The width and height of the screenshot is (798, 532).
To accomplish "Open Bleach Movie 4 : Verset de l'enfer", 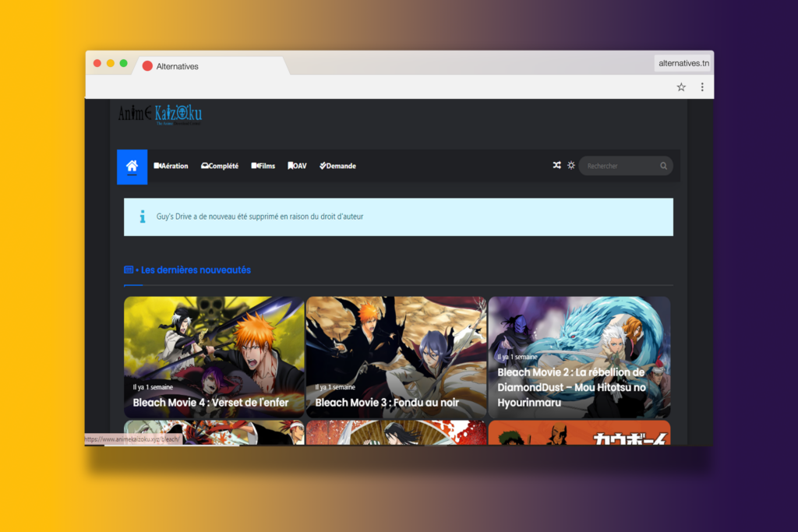I will coord(214,357).
